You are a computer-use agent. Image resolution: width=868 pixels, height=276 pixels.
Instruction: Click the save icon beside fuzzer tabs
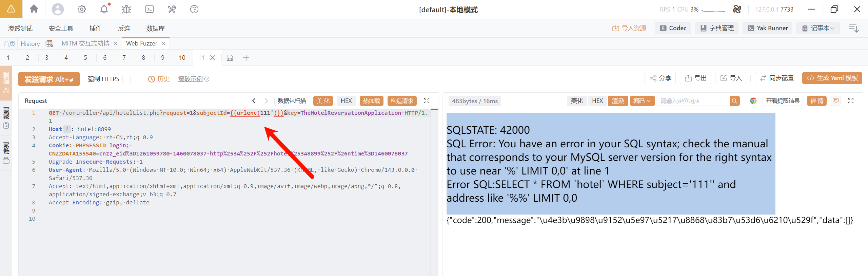click(230, 58)
